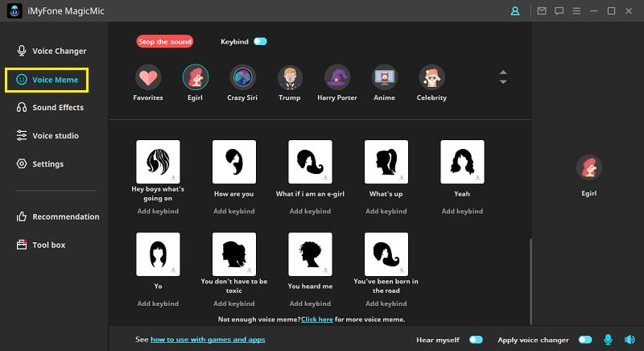Open the feedback chat bubble icon

[559, 11]
